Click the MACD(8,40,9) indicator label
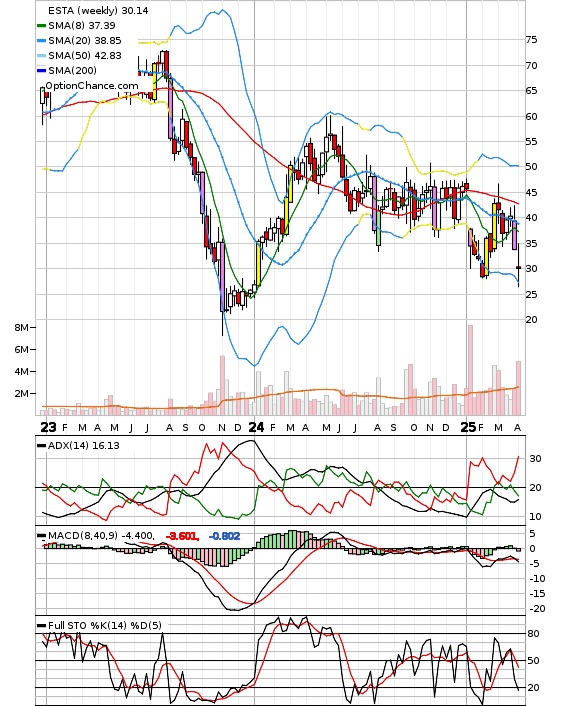This screenshot has height=706, width=566. 83,536
